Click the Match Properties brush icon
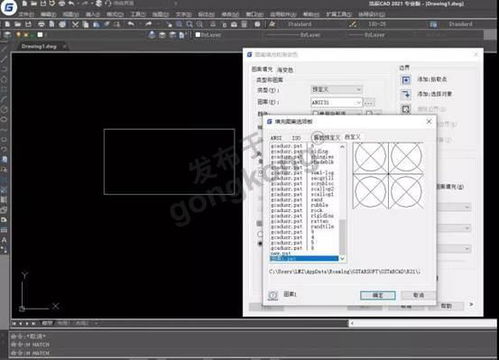 (106, 24)
